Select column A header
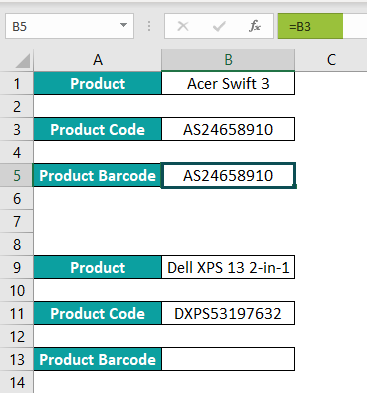This screenshot has width=367, height=393. [x=97, y=60]
